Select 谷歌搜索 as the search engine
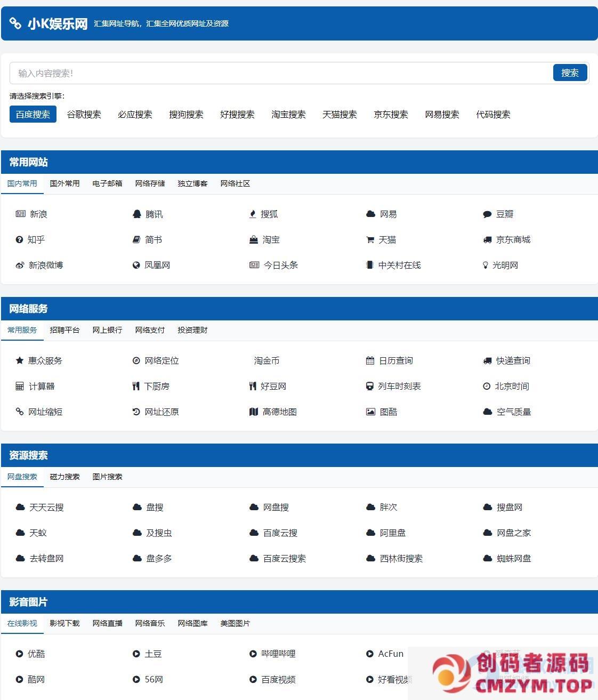 (x=84, y=115)
